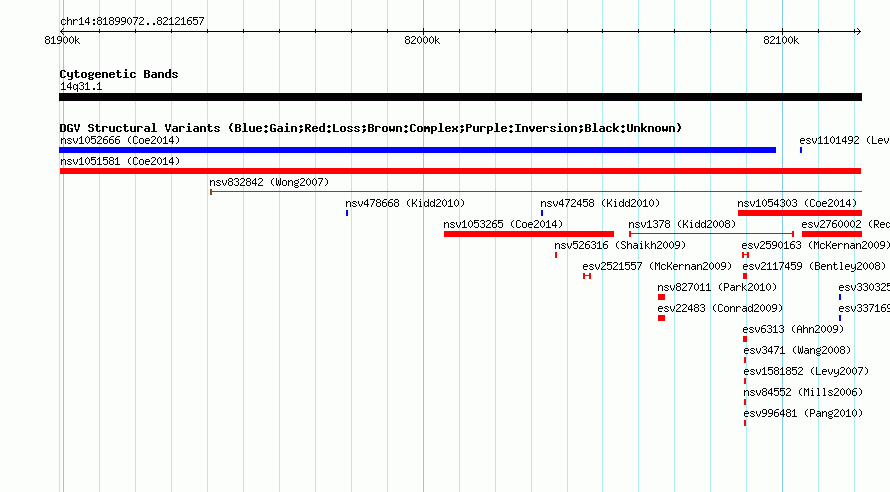This screenshot has width=890, height=492.
Task: Click the 82000k ruler mark
Action: pyautogui.click(x=422, y=40)
